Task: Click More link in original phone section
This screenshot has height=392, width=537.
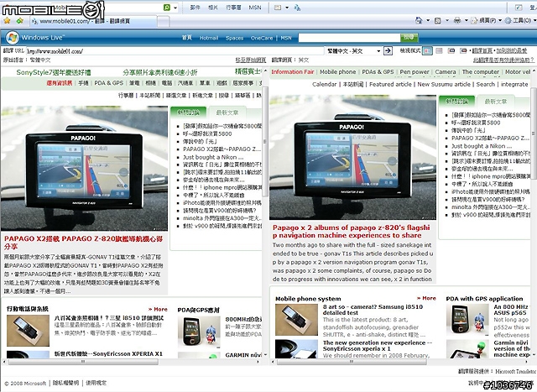Action: click(158, 309)
